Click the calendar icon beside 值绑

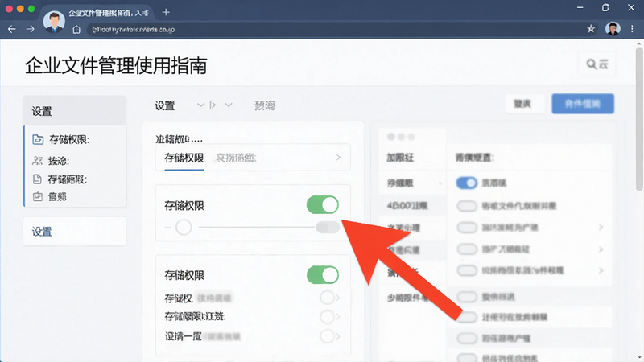coord(37,196)
